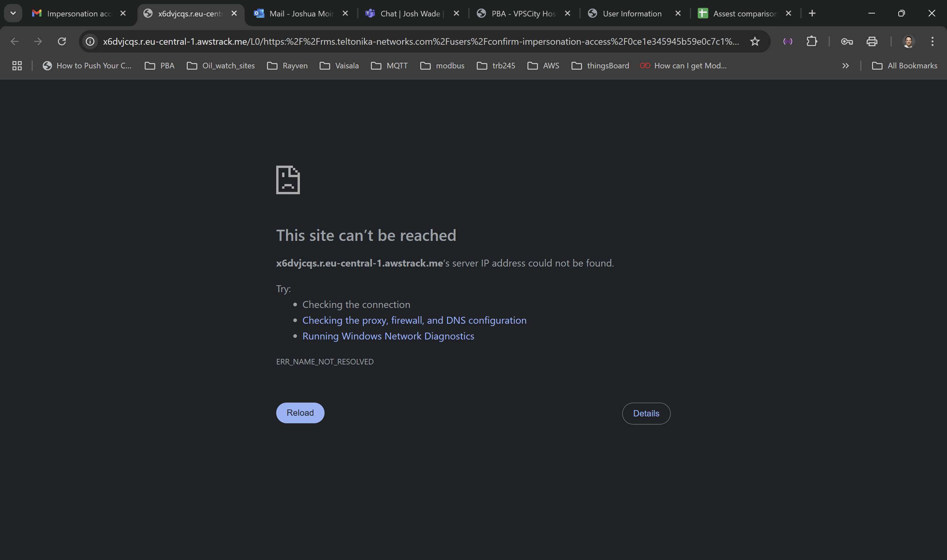Open the Chrome three-dot menu
Screen dimensions: 947x560
click(x=932, y=41)
